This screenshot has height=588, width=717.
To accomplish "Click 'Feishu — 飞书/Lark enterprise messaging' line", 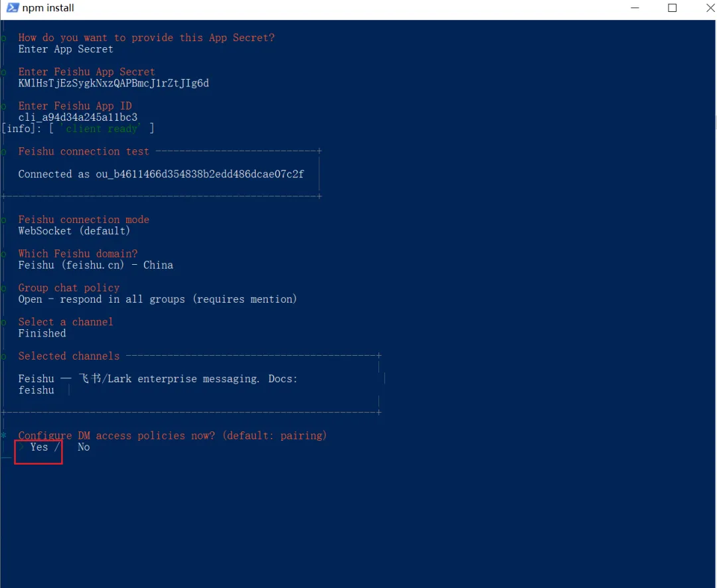I will pos(158,378).
